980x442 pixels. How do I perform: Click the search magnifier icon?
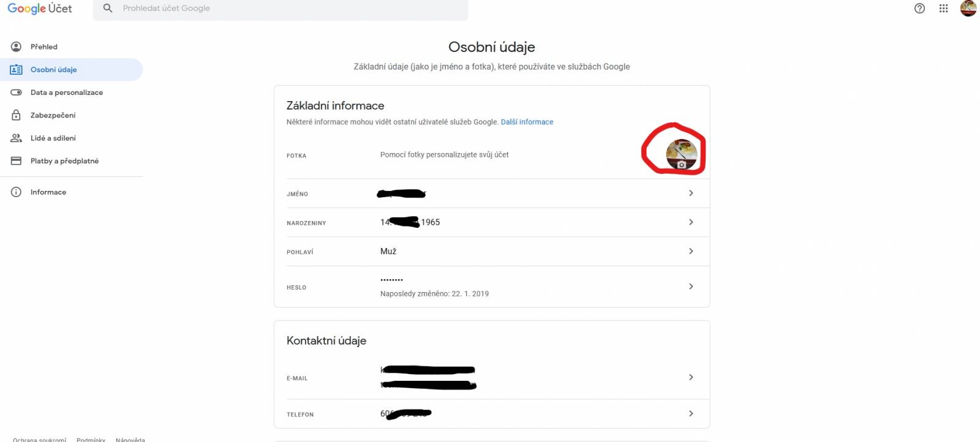[x=108, y=8]
